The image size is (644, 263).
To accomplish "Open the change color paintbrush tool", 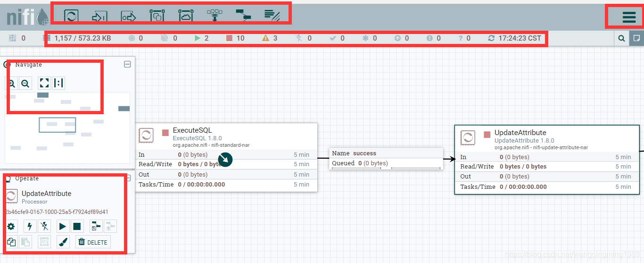I will tap(63, 242).
